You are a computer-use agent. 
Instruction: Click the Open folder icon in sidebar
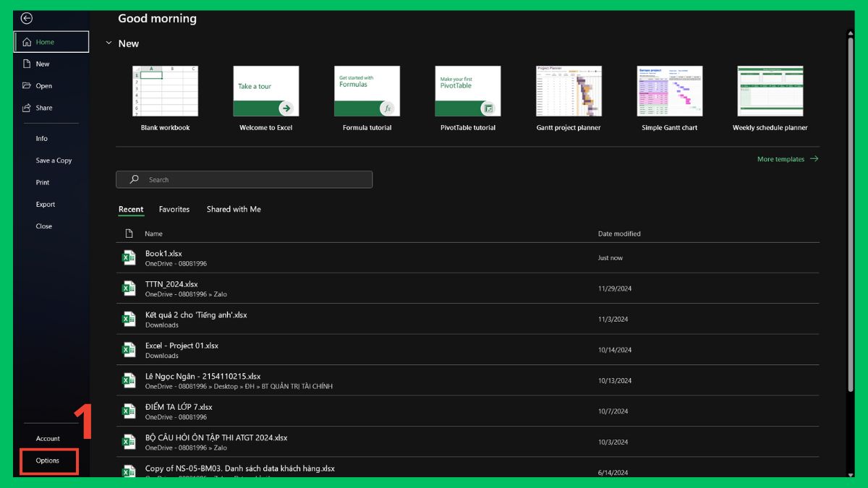(27, 85)
